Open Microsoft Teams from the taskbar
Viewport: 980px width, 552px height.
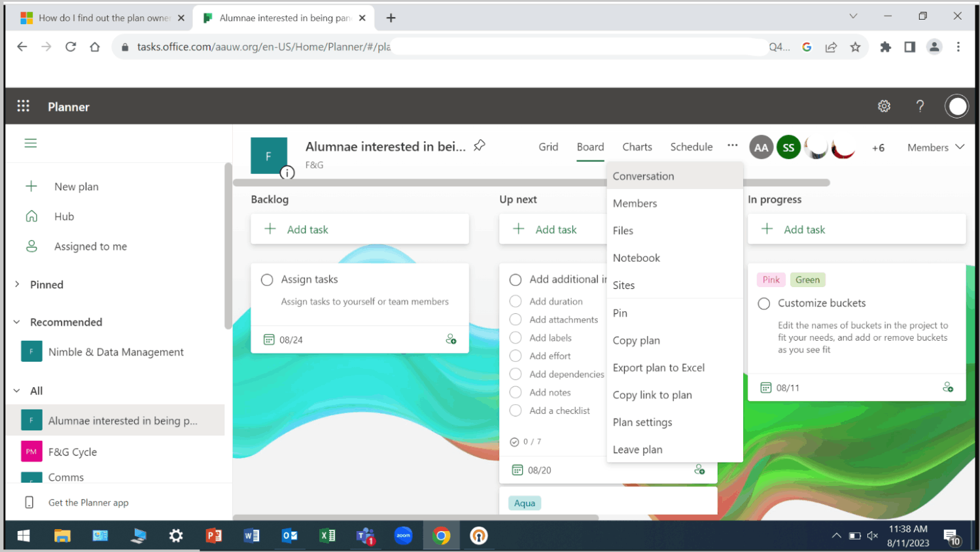365,536
